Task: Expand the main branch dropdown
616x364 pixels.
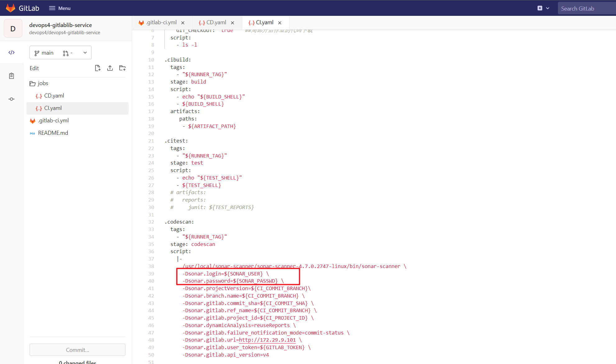Action: (60, 53)
